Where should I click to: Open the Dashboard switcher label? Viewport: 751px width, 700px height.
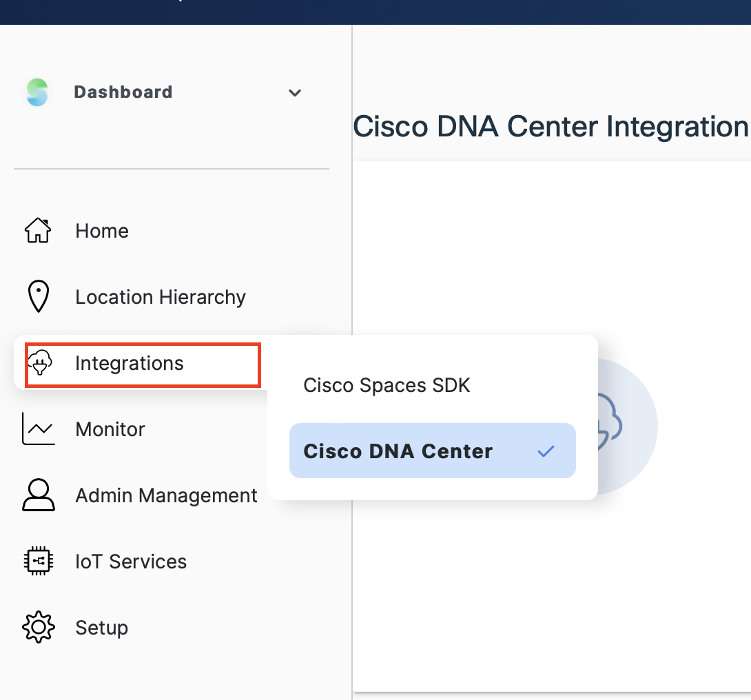[123, 92]
